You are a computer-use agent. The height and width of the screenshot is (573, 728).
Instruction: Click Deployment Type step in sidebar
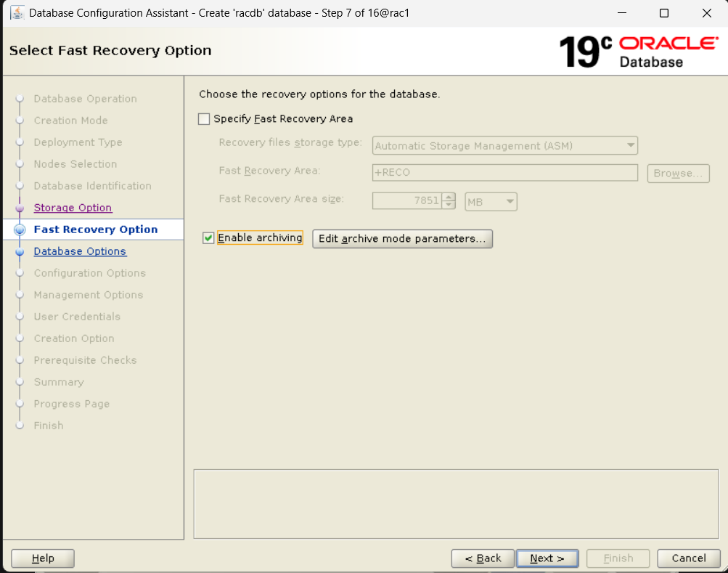[x=78, y=142]
